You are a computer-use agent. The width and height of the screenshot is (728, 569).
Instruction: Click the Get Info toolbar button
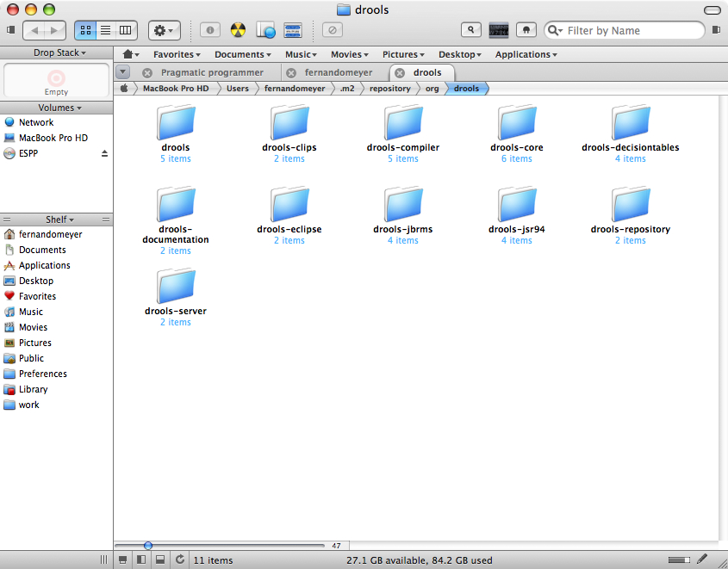click(210, 30)
